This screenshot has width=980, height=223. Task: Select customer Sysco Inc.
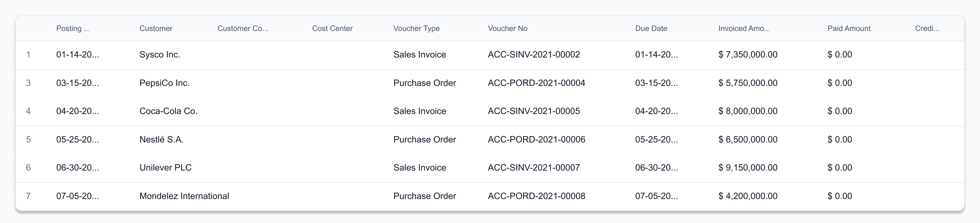tap(159, 54)
